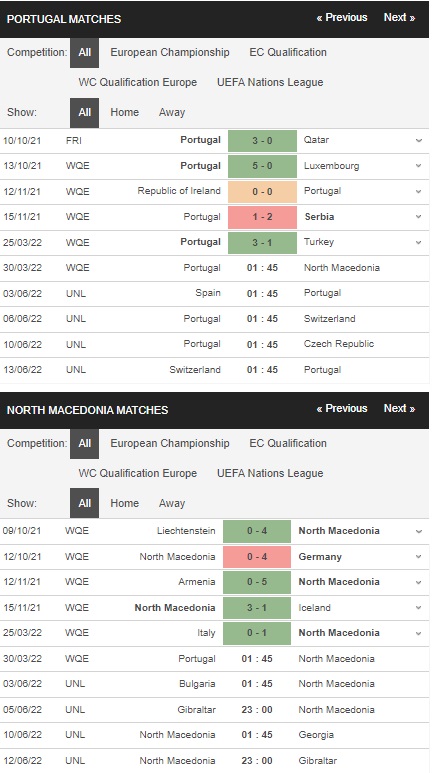Open the Spain team link in fixtures

tap(208, 293)
